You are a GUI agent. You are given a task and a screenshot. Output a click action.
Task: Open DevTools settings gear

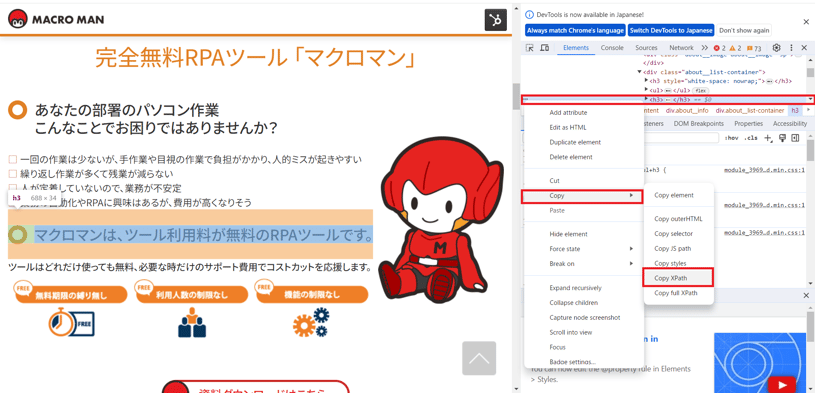(777, 47)
